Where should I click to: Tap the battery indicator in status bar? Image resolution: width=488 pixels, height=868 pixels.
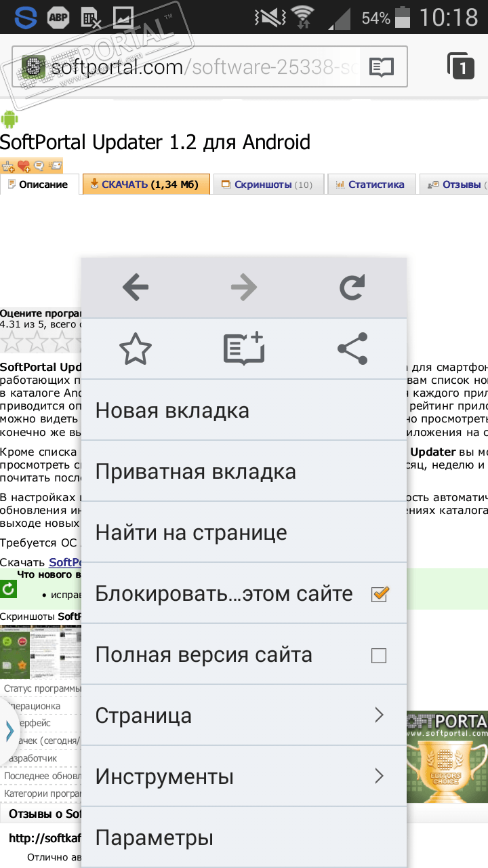click(403, 17)
